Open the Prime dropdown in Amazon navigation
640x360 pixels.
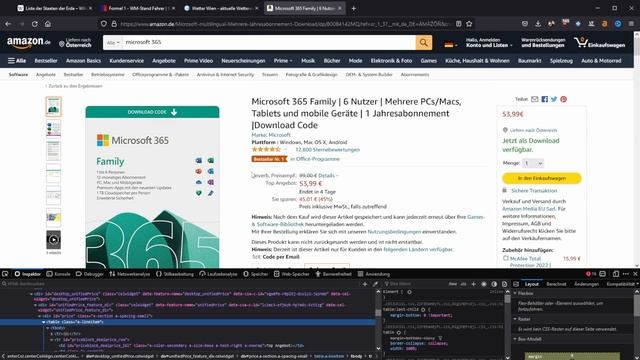(x=283, y=61)
